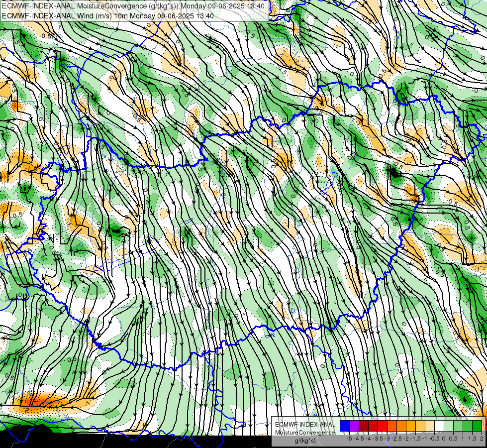Pick the dark maroon swatch between -4.5 and -4
Image resolution: width=487 pixels, height=448 pixels.
(364, 426)
